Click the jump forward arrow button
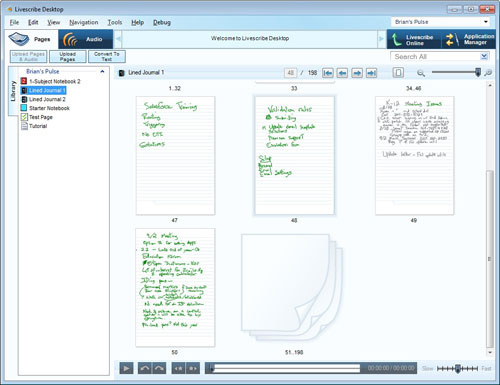Screen dimensions: 500x385 tap(159, 368)
